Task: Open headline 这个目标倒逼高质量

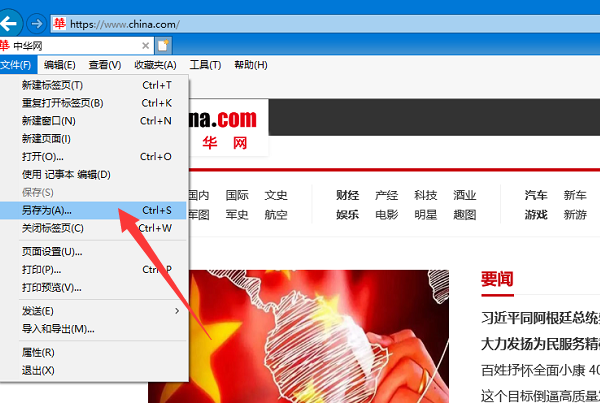Action: tap(540, 396)
